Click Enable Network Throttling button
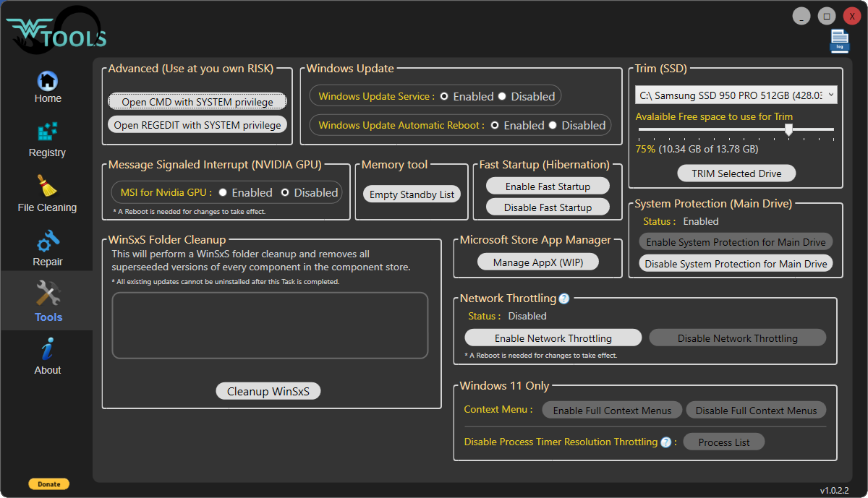 tap(553, 338)
